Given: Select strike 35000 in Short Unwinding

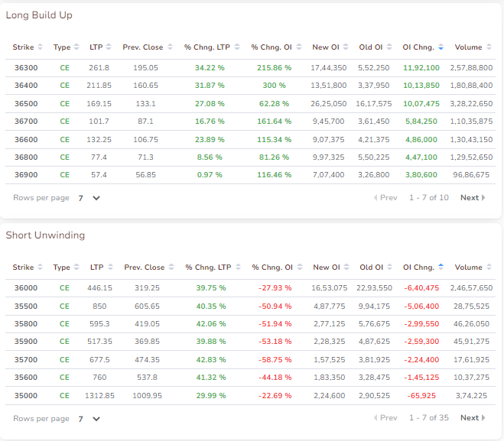Looking at the screenshot, I should (x=26, y=396).
